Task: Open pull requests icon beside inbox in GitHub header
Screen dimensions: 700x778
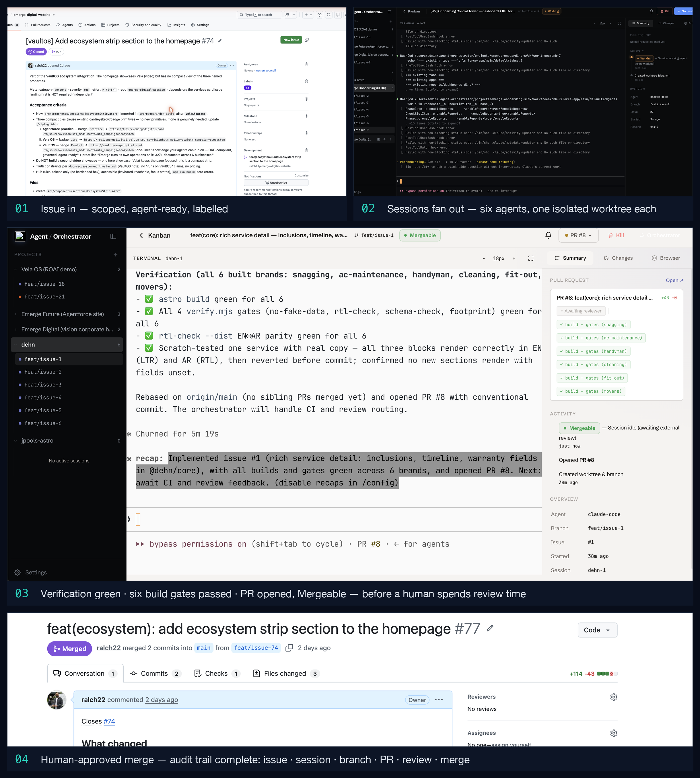Action: coord(328,15)
